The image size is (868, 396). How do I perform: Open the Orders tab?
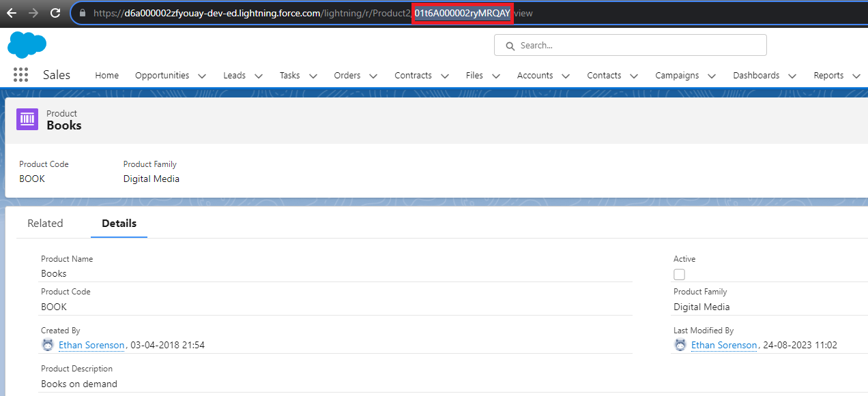[347, 76]
